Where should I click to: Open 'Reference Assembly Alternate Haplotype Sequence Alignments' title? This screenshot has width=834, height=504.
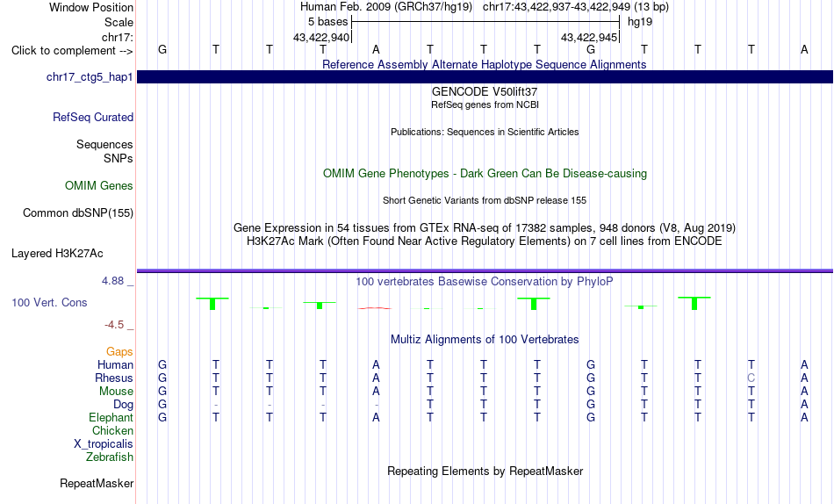[x=485, y=64]
